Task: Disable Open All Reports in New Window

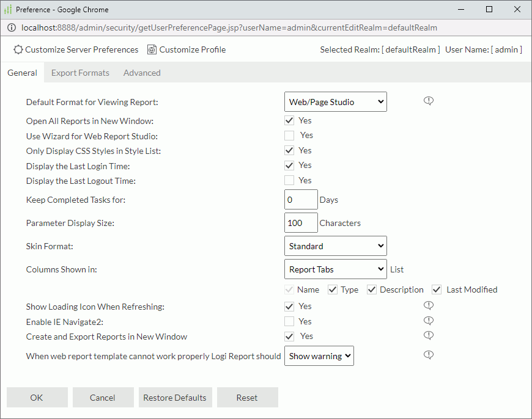Action: [289, 120]
